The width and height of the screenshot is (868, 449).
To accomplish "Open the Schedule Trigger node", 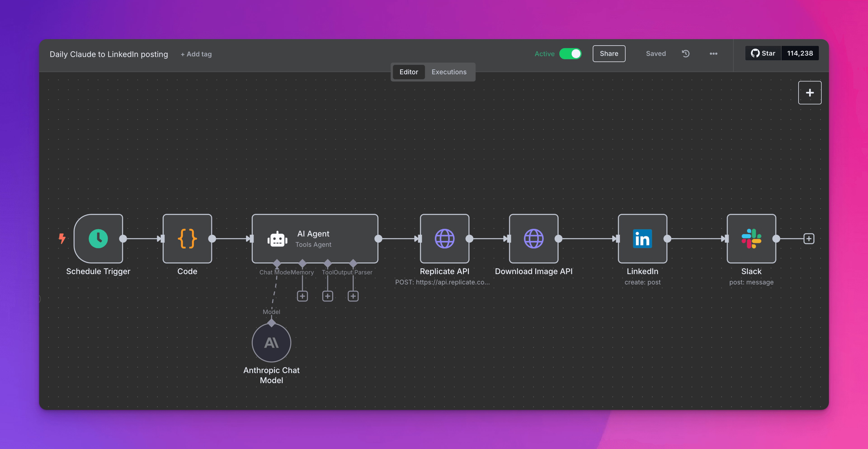I will (x=98, y=239).
